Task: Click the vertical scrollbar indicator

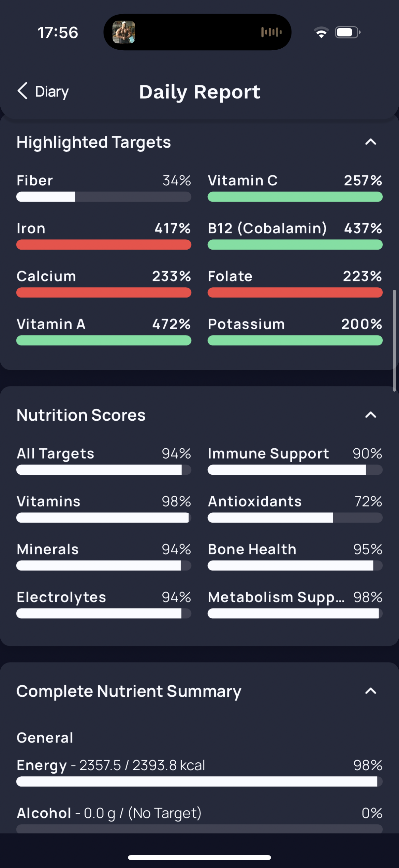Action: pyautogui.click(x=394, y=340)
